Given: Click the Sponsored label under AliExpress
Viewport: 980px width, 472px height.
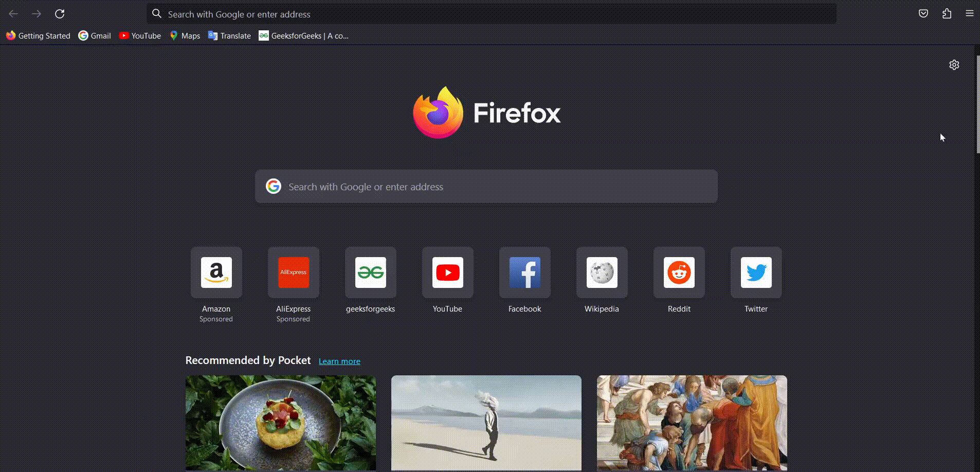Looking at the screenshot, I should pyautogui.click(x=293, y=319).
